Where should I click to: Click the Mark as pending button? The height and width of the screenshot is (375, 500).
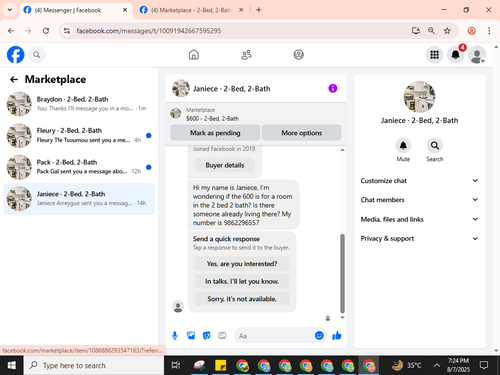[x=215, y=133]
